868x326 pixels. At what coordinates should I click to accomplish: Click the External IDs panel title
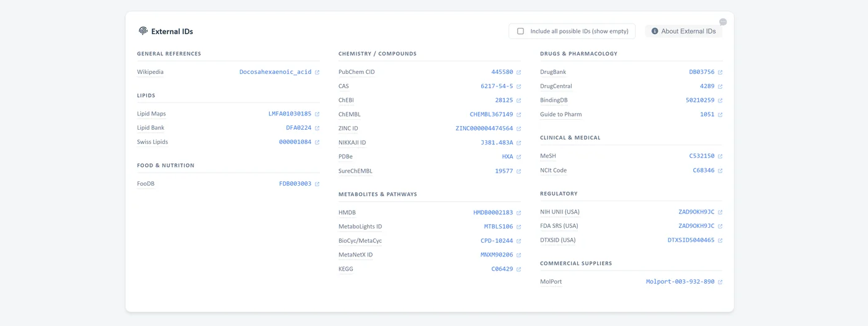[x=172, y=31]
